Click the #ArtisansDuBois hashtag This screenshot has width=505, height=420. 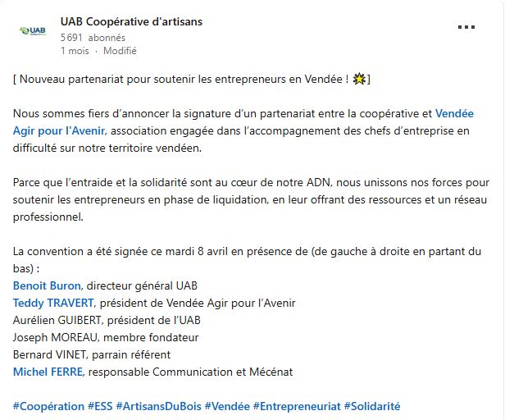[x=158, y=406]
